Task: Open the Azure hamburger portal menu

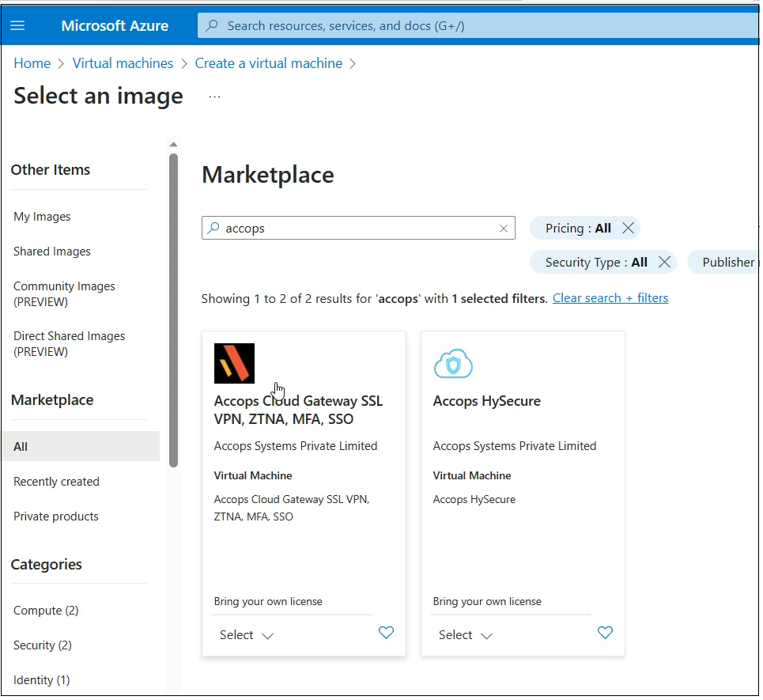Action: coord(17,26)
